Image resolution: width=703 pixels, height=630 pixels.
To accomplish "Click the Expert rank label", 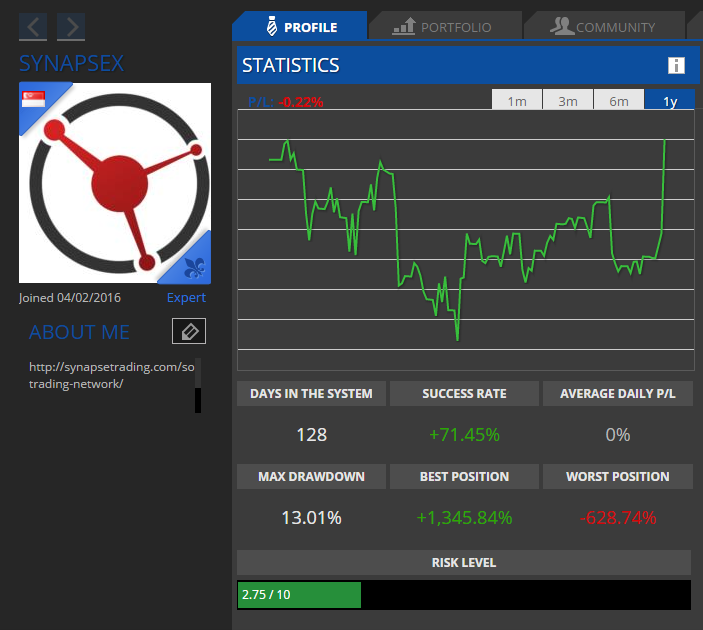I will (186, 298).
